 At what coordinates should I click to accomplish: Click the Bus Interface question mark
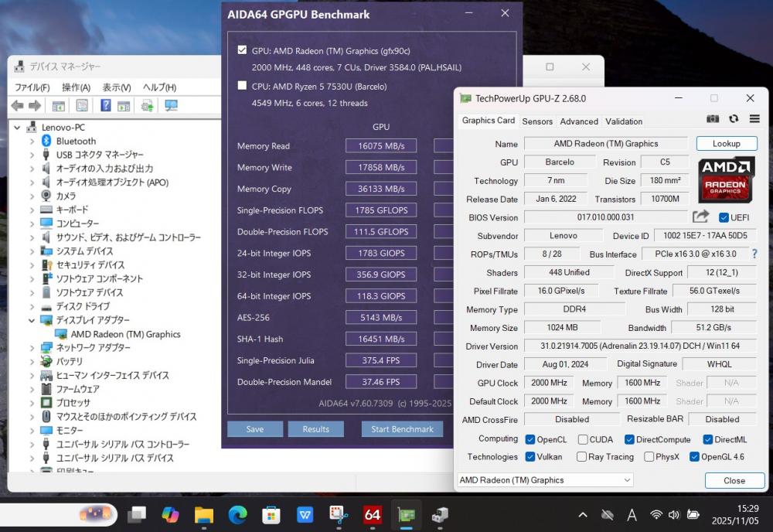coord(754,254)
